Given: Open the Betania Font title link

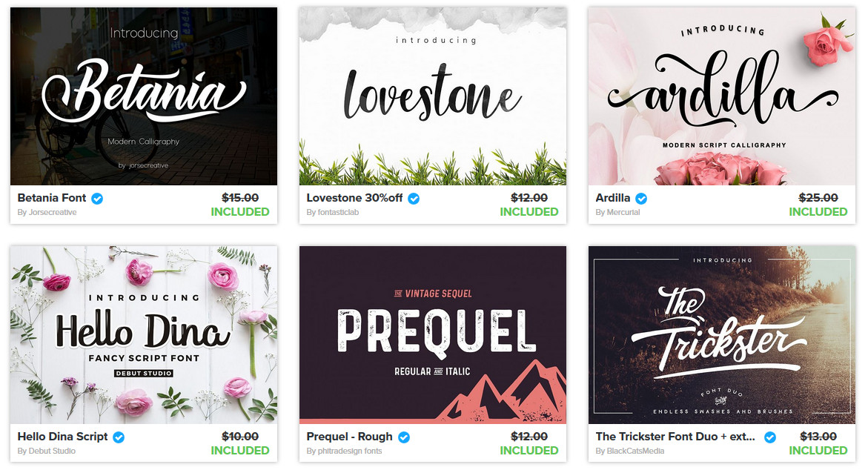Looking at the screenshot, I should tap(52, 198).
